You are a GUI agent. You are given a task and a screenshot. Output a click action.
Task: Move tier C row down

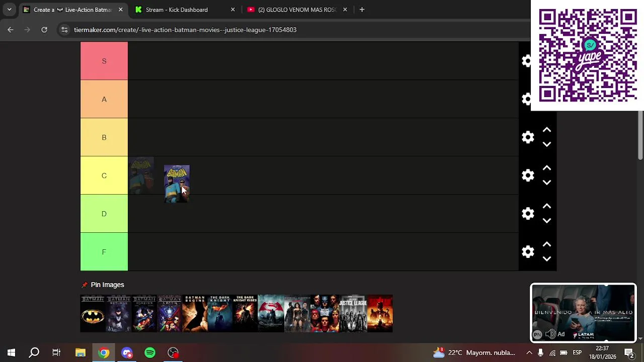coord(547,183)
